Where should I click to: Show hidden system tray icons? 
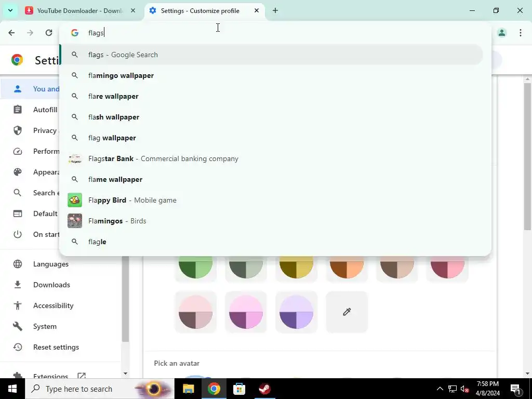click(440, 389)
